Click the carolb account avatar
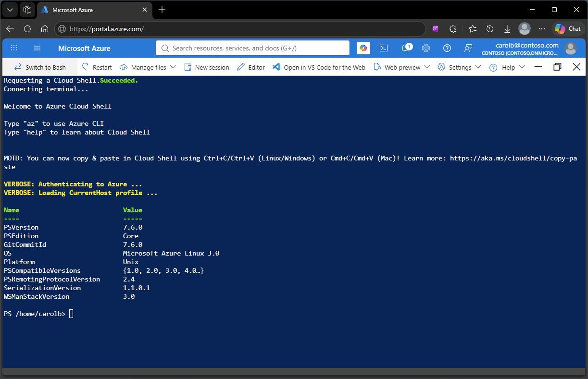 click(571, 48)
